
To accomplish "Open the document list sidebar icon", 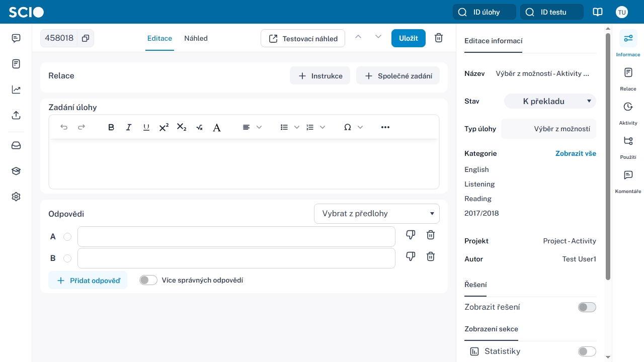I will (16, 64).
